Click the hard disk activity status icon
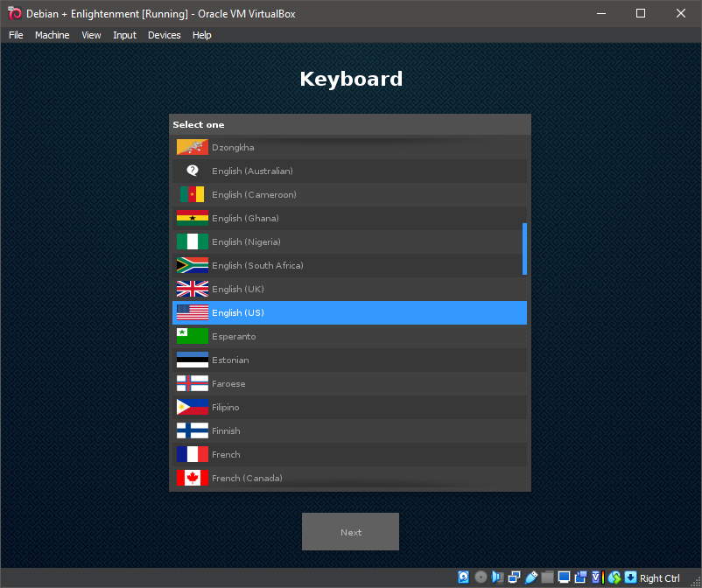This screenshot has width=702, height=588. pos(464,577)
